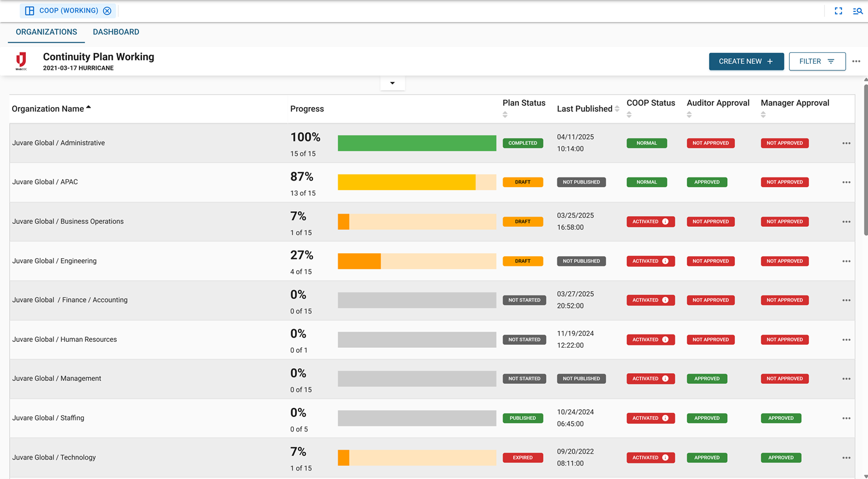This screenshot has width=868, height=479.
Task: Open row actions for Juvare Global / Engineering
Action: pos(846,261)
